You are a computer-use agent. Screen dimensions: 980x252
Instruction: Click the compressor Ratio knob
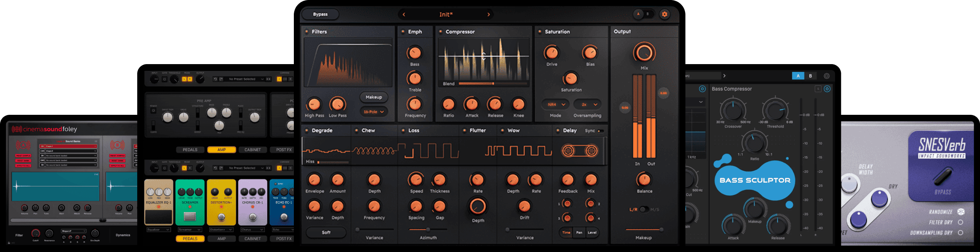click(449, 104)
